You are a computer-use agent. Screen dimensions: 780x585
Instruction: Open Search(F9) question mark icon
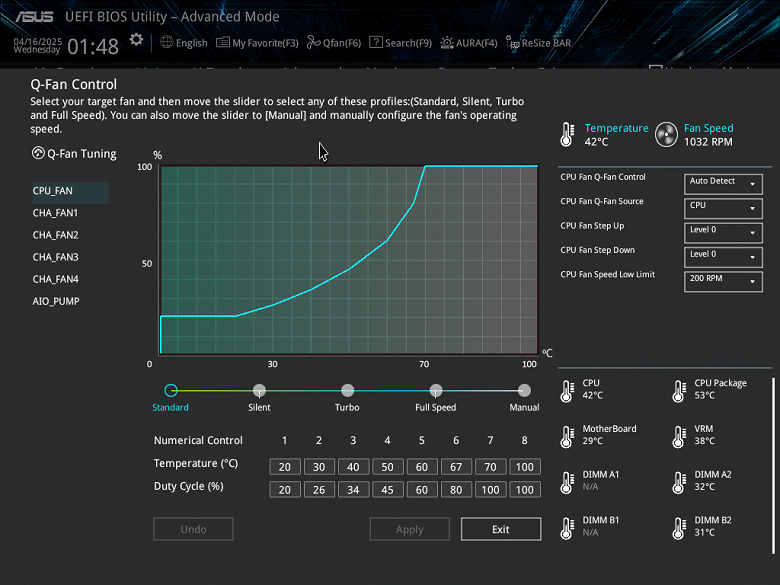tap(376, 42)
